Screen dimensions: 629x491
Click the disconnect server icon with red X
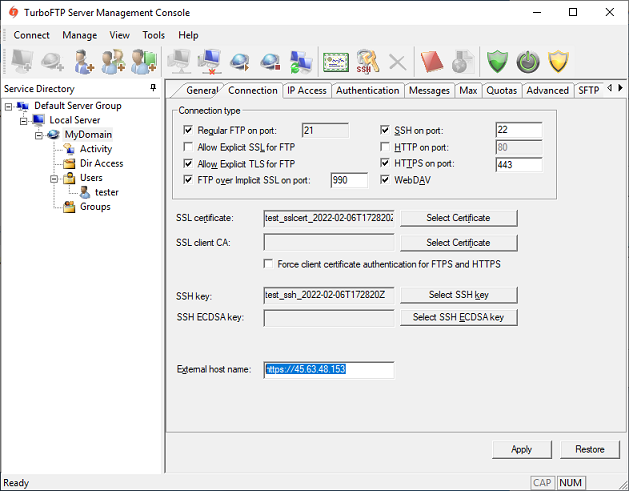click(209, 62)
